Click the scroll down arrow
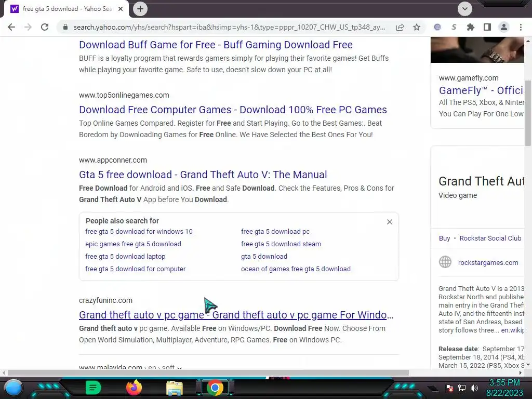Screen dimensions: 532x399 tap(528, 365)
